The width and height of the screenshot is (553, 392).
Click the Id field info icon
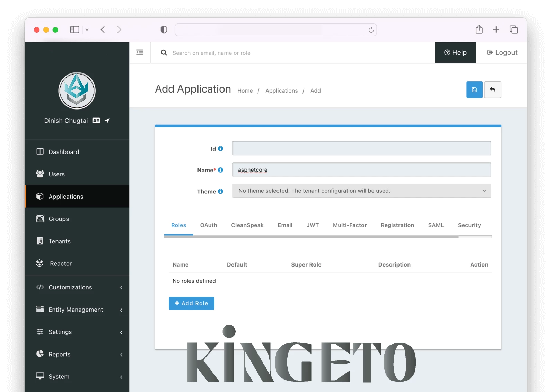(x=220, y=149)
